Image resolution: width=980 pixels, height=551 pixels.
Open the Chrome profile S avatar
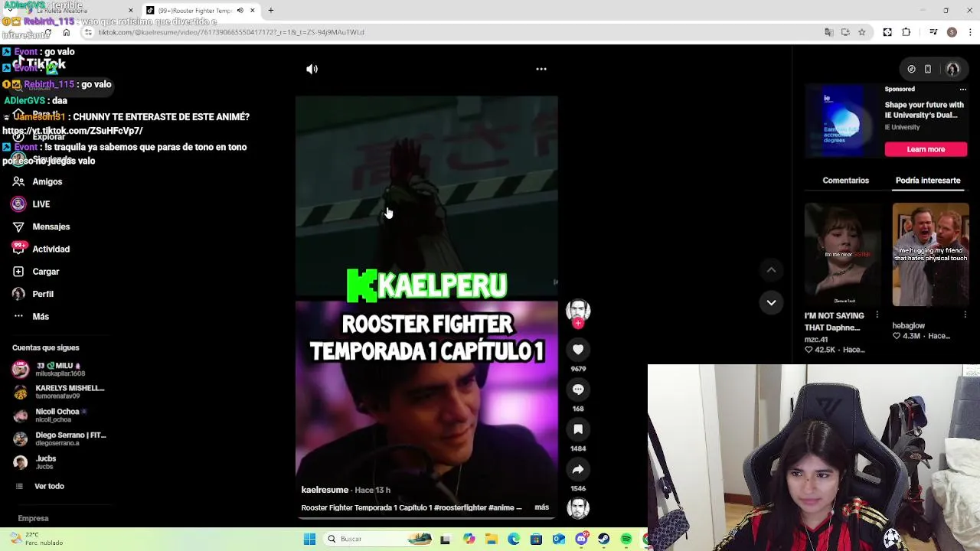click(952, 32)
